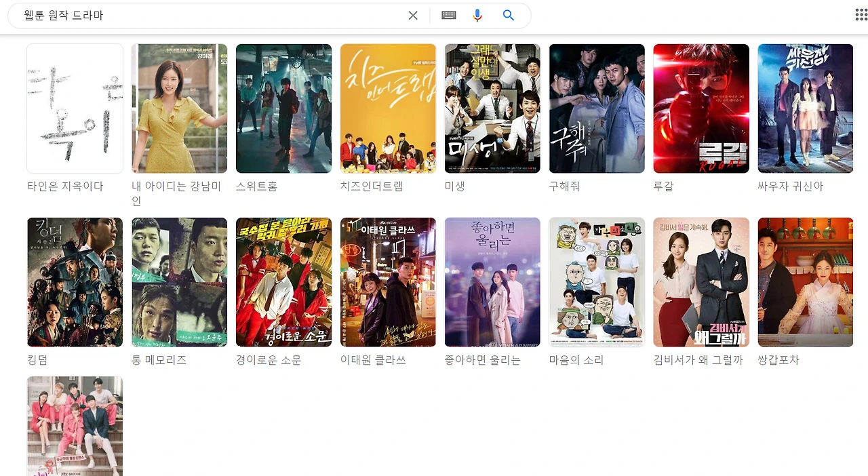Select the 마음의 소리 poster image
868x476 pixels.
click(x=597, y=282)
